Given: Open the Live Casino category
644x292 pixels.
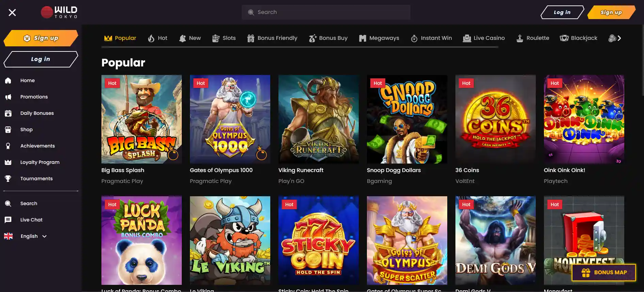Looking at the screenshot, I should click(x=484, y=38).
